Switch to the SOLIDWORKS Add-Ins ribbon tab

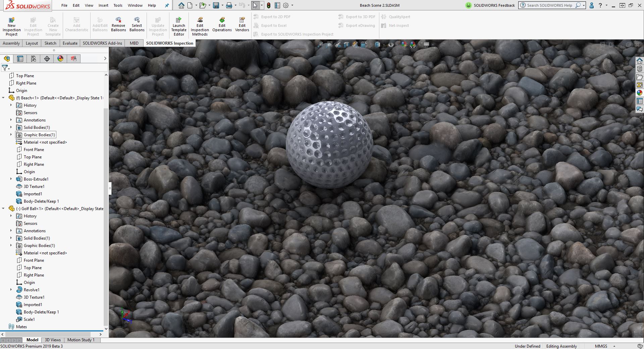pos(102,43)
